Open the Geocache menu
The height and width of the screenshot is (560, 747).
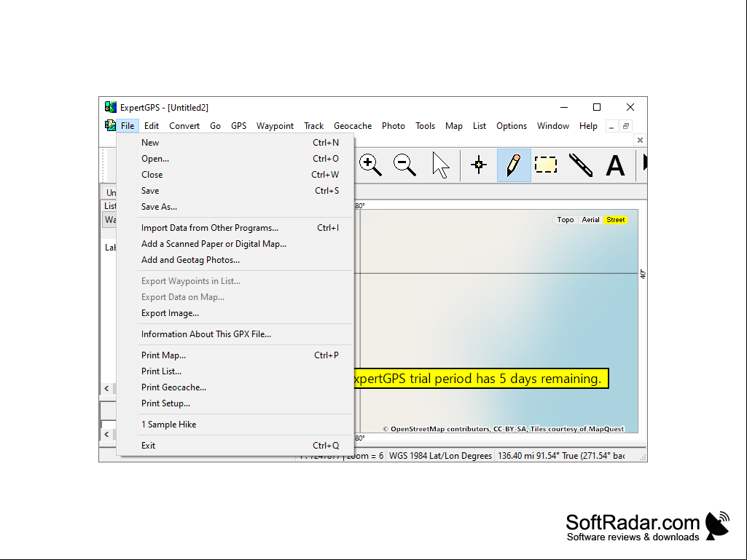tap(353, 126)
